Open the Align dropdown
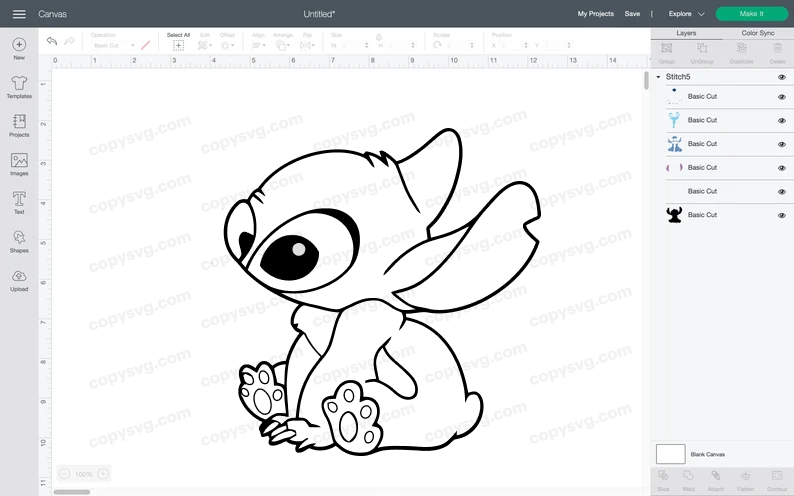 258,46
